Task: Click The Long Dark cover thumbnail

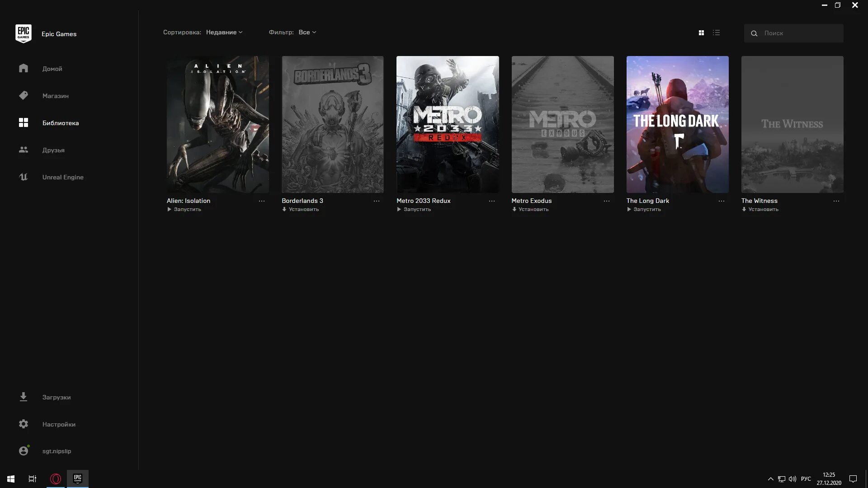Action: (677, 124)
